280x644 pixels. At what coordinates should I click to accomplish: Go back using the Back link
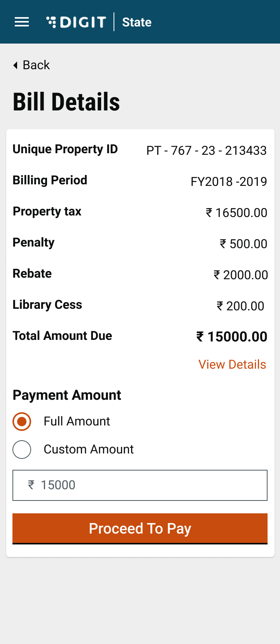[36, 65]
